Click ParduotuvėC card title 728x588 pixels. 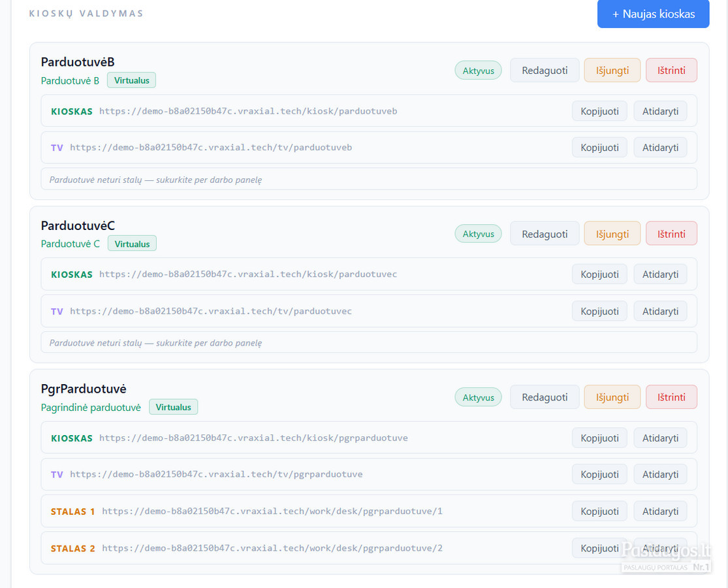pyautogui.click(x=78, y=225)
